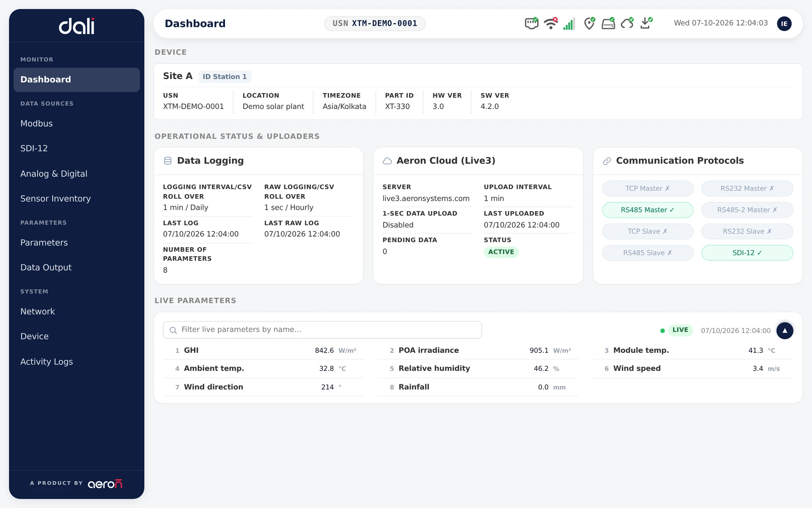Click the download status icon

(646, 23)
